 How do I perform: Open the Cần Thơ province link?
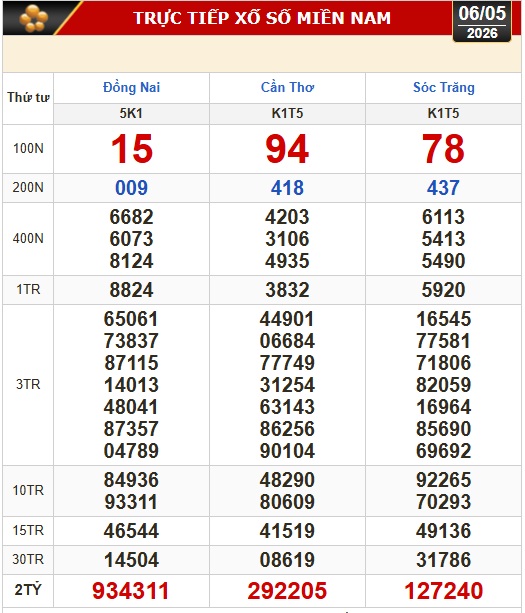point(287,87)
